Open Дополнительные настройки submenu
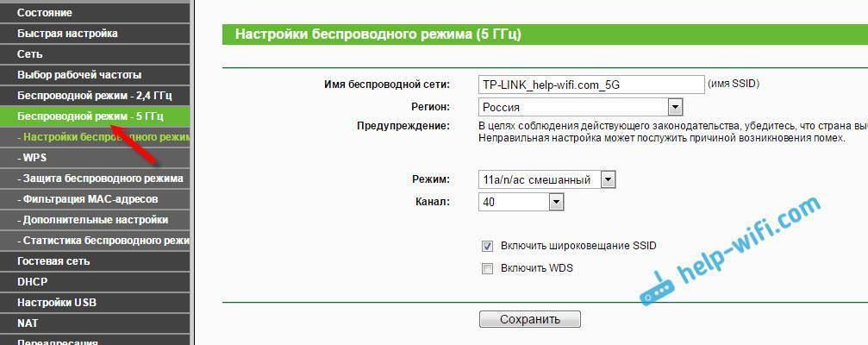This screenshot has width=868, height=345. point(95,220)
